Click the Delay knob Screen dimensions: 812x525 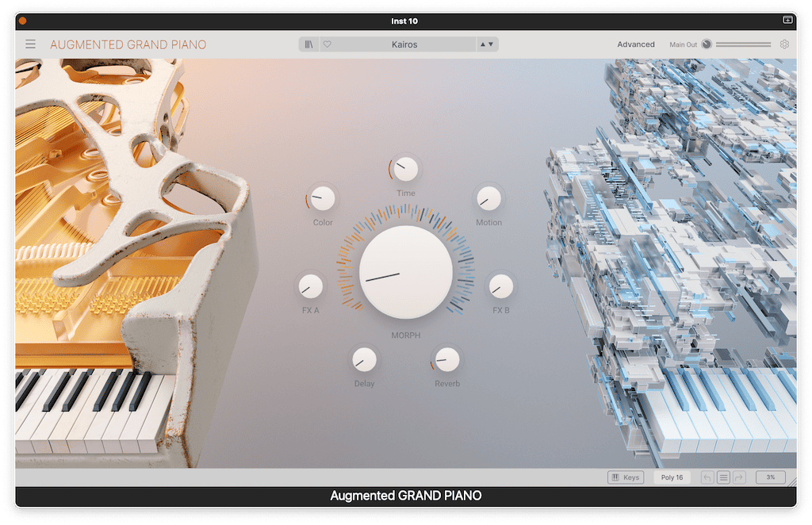(x=364, y=360)
